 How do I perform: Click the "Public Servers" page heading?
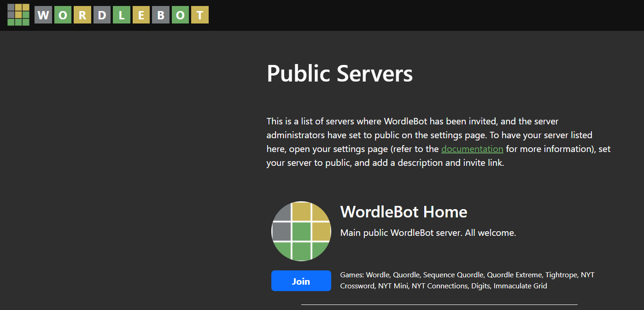pos(340,73)
